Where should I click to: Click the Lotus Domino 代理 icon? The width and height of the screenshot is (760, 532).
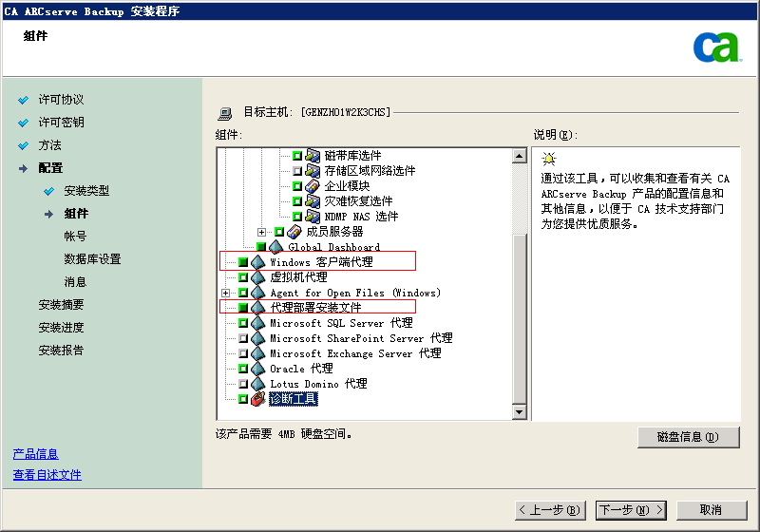click(x=257, y=384)
